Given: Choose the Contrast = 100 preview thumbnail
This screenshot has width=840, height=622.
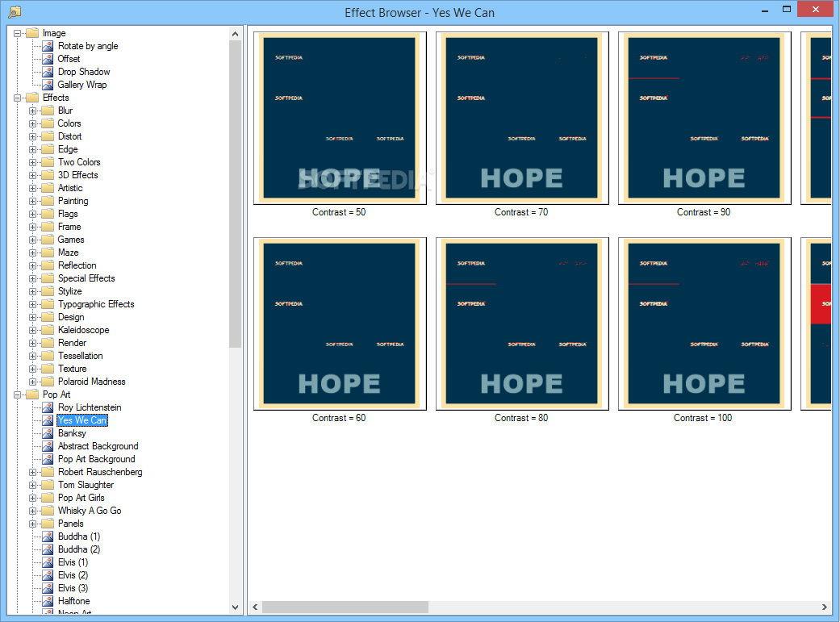Looking at the screenshot, I should point(704,324).
